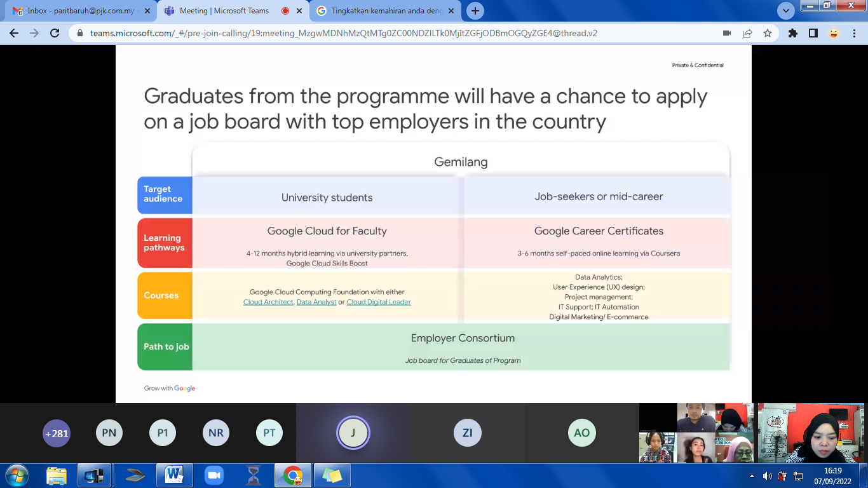Reload the Teams meeting page
Screen dimensions: 868x488
coord(55,33)
